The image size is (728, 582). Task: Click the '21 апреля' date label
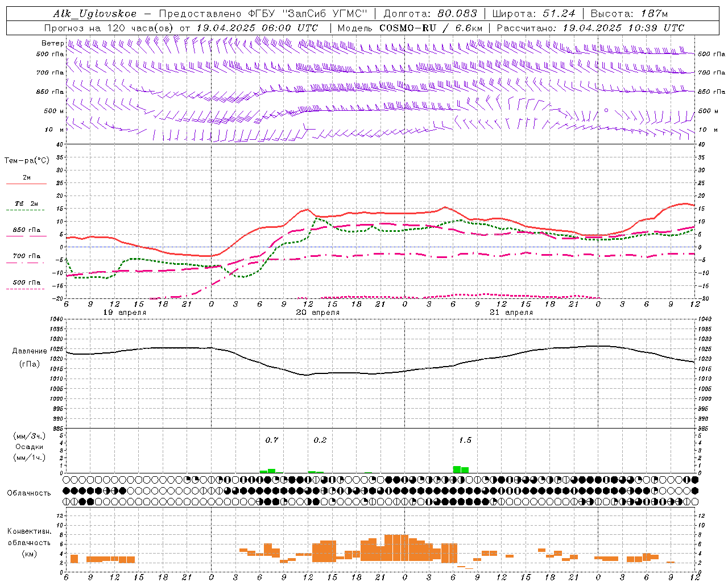(511, 313)
